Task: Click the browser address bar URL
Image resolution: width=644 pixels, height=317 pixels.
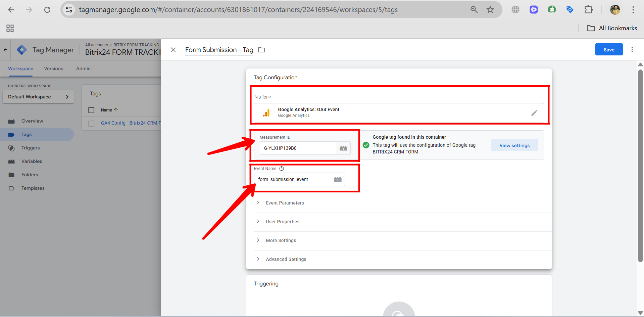Action: [238, 10]
